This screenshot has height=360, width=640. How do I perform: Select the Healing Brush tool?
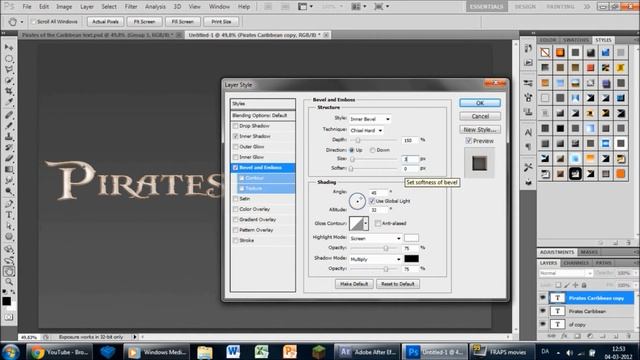coord(9,115)
